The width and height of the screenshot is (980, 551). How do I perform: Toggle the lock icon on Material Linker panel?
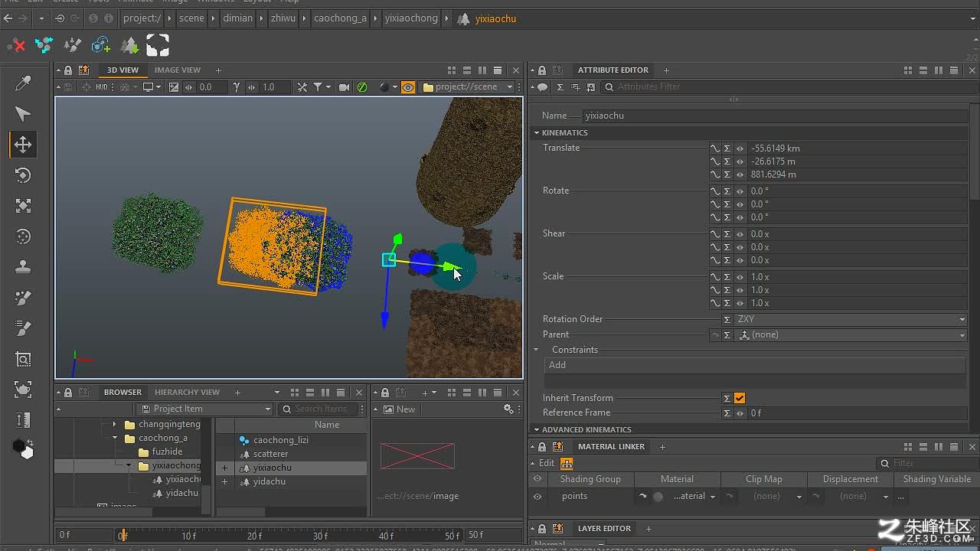point(542,447)
